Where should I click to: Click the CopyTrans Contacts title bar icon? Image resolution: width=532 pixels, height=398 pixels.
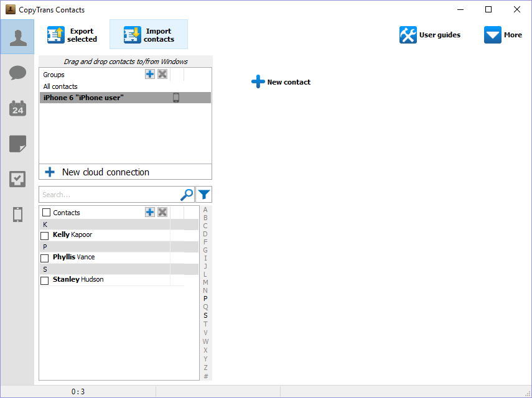pos(11,9)
